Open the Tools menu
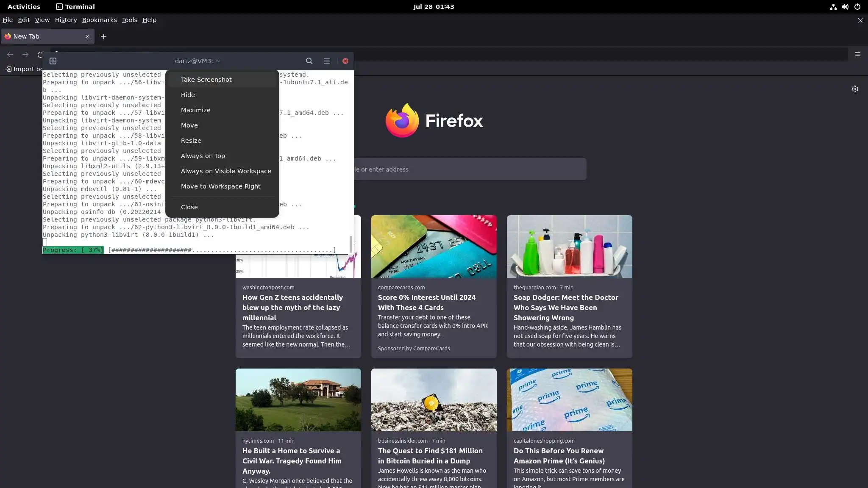Screen dimensions: 868x488 coord(129,20)
